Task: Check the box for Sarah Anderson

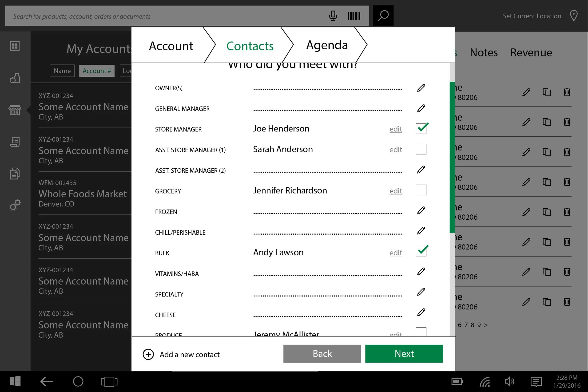Action: tap(421, 149)
